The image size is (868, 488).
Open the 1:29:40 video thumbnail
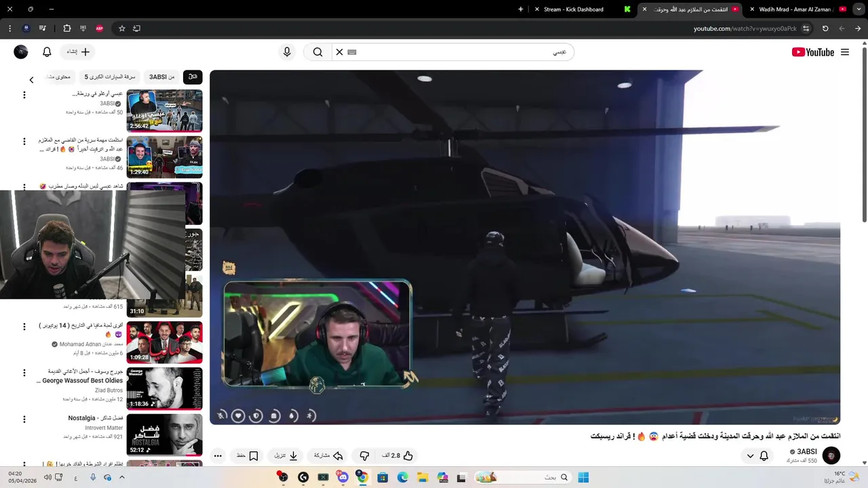(x=164, y=157)
